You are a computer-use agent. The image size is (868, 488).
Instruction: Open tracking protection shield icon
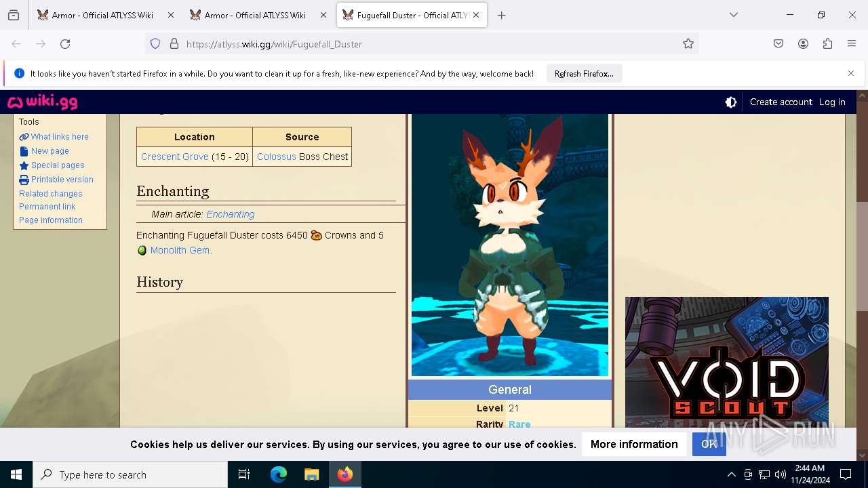pos(155,43)
